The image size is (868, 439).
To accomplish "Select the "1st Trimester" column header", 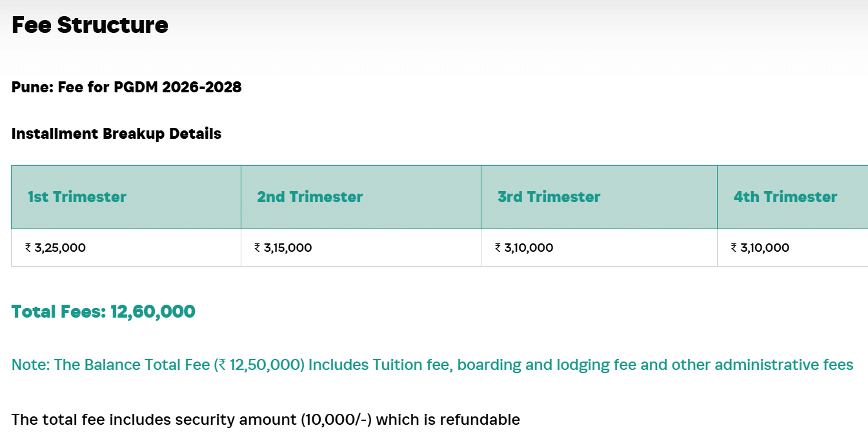I will (77, 197).
